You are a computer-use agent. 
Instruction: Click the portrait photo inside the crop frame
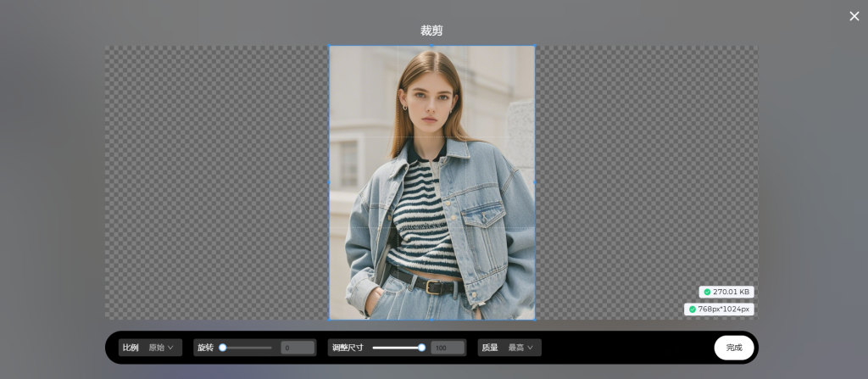431,182
